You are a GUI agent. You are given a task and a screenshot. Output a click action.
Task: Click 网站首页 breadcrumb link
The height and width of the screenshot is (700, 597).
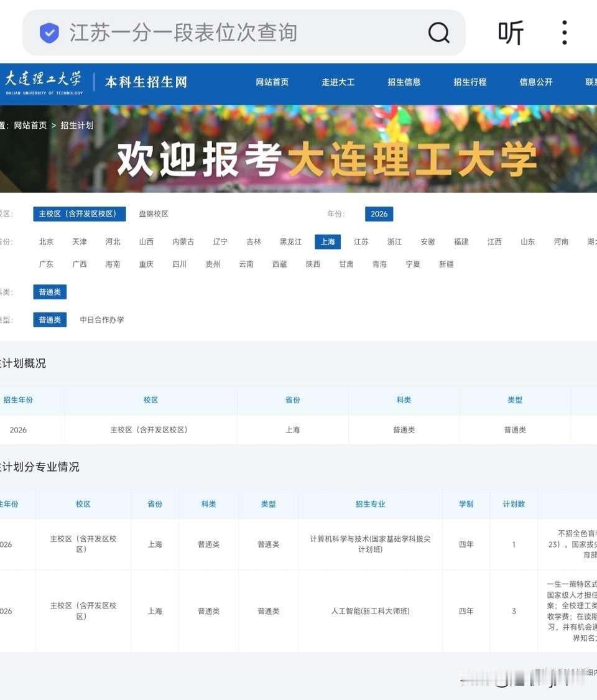coord(30,126)
